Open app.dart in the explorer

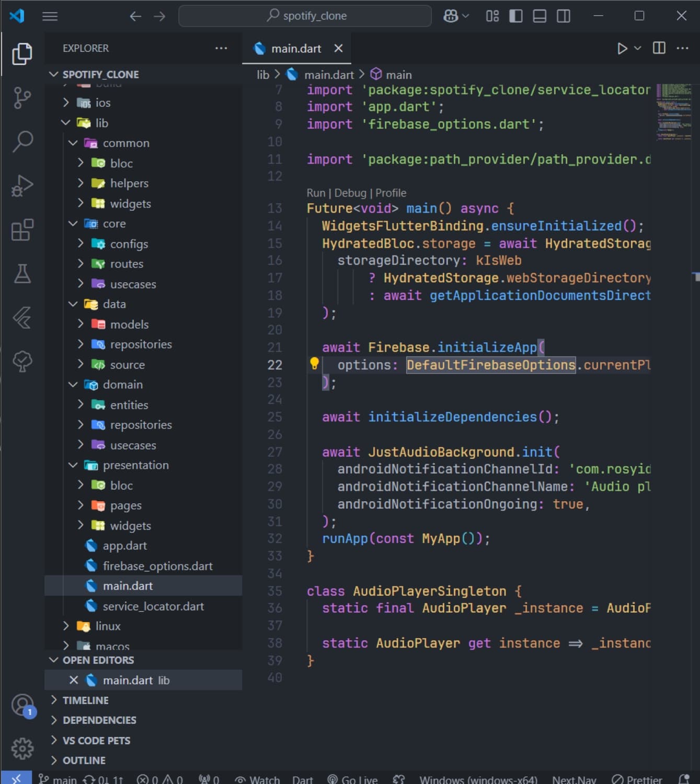point(143,545)
